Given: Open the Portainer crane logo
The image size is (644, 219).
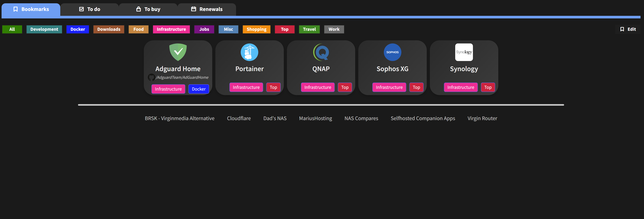Looking at the screenshot, I should [x=250, y=52].
